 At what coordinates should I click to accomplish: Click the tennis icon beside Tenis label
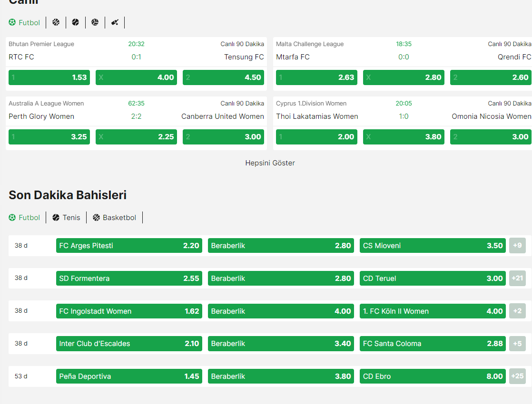56,218
